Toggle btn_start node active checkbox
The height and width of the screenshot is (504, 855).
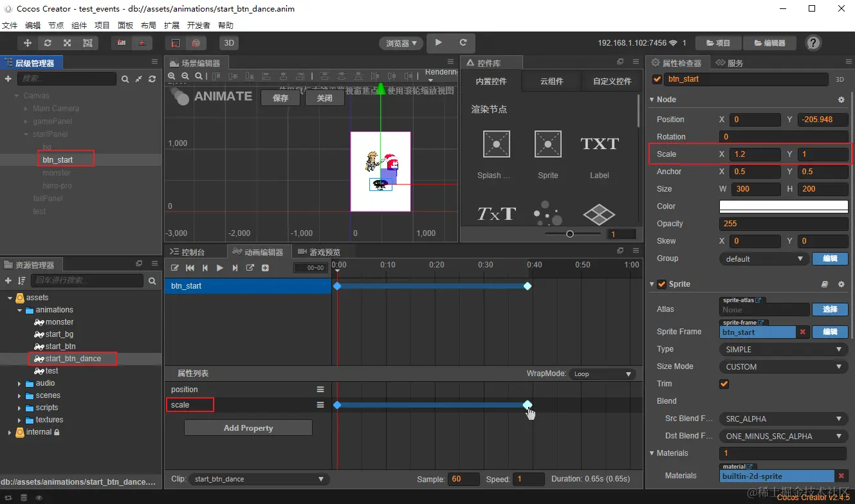point(657,79)
